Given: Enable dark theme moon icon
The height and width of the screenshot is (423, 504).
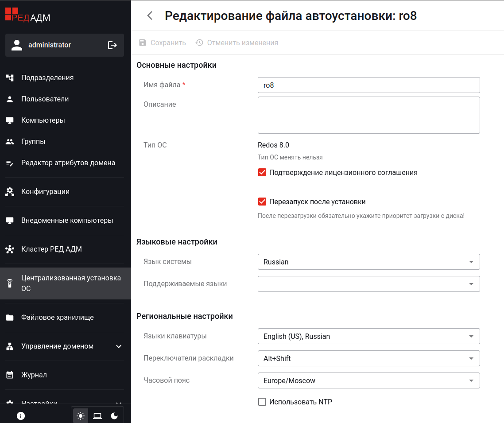Looking at the screenshot, I should pyautogui.click(x=114, y=415).
